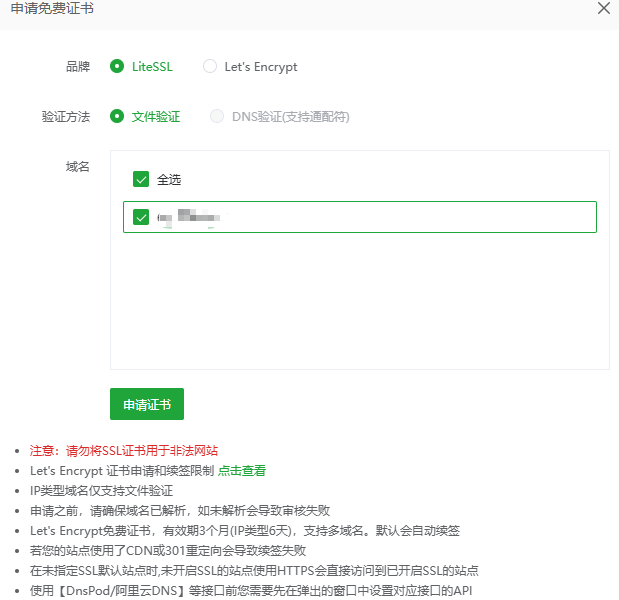Click the Let's Encrypt 证书申请和续签限制 text
Image resolution: width=619 pixels, height=600 pixels.
pyautogui.click(x=122, y=471)
